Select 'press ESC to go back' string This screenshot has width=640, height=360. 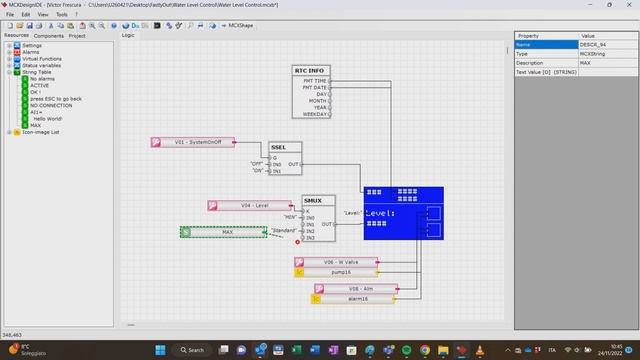tap(56, 99)
